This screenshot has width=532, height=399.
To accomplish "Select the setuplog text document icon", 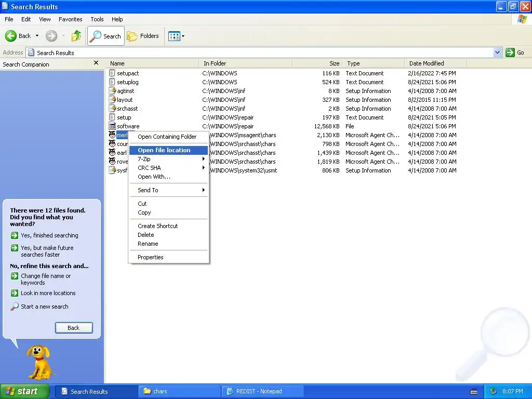I will [x=112, y=82].
